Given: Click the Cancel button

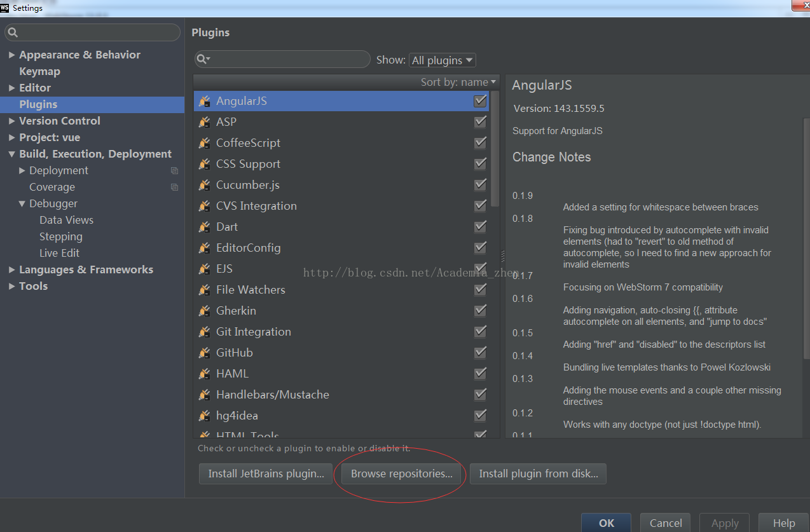Looking at the screenshot, I should [x=666, y=523].
